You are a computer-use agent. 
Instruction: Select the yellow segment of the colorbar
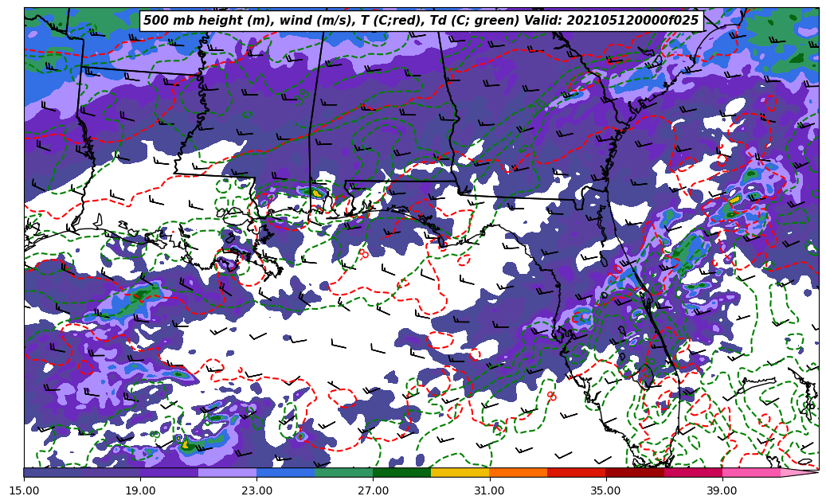[x=460, y=472]
